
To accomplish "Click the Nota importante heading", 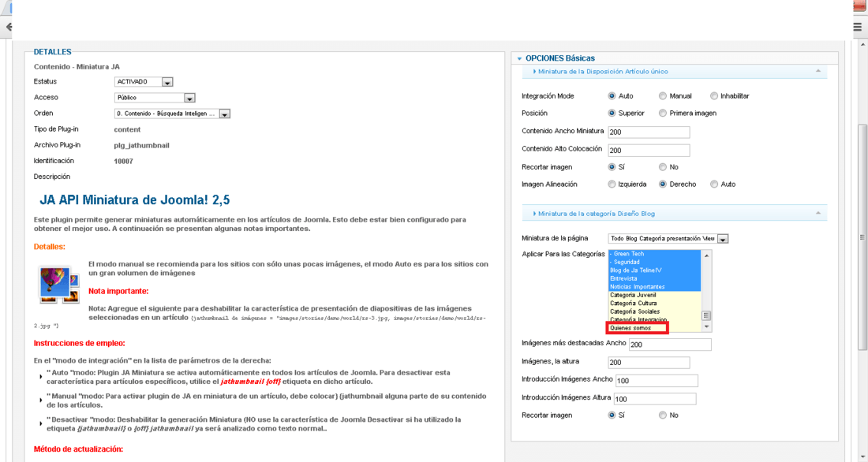I will click(118, 291).
